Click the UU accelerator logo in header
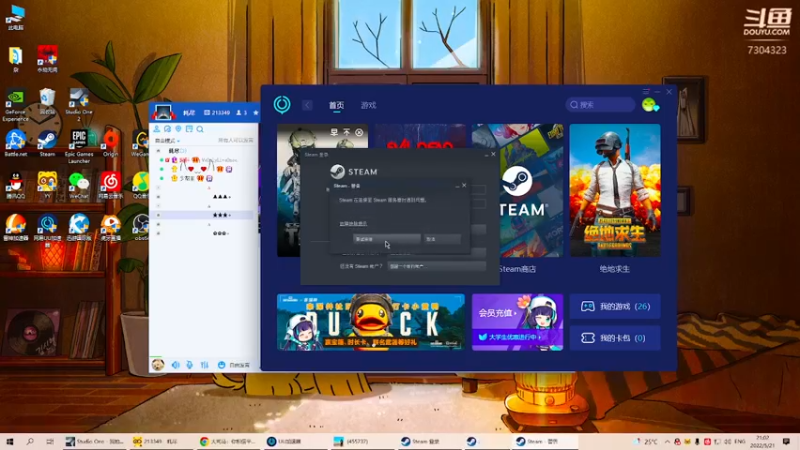 (x=282, y=105)
